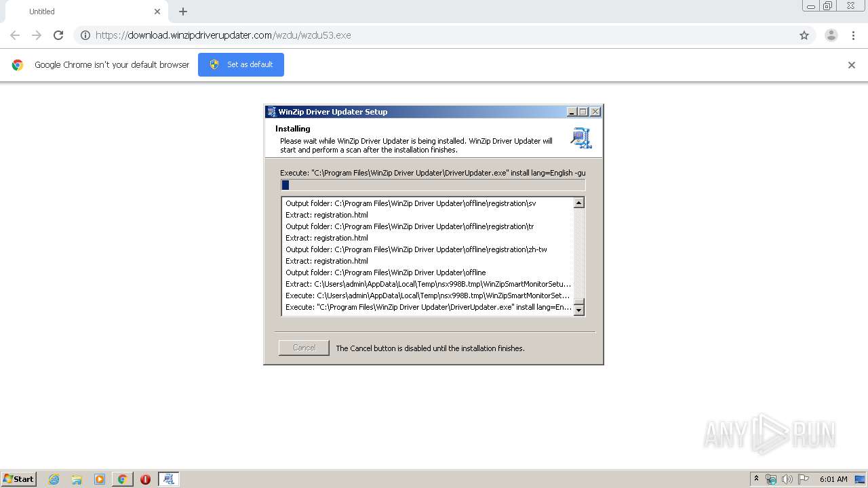Show hidden system tray icons arrow
868x488 pixels.
[756, 479]
